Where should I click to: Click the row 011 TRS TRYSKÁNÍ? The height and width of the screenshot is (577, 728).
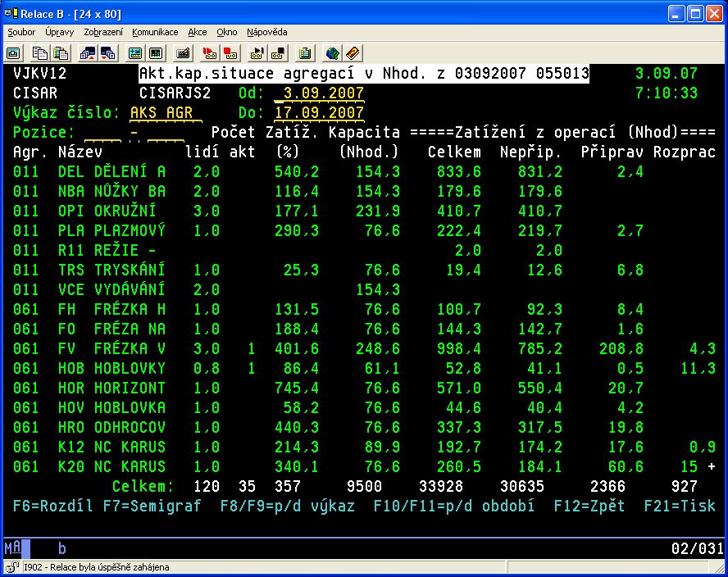point(364,270)
